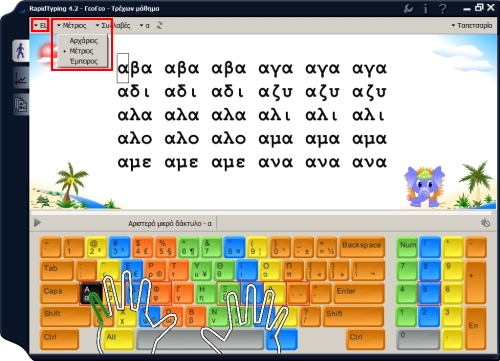Click the Tab key on virtual keyboard
Image resolution: width=500 pixels, height=361 pixels.
point(57,270)
